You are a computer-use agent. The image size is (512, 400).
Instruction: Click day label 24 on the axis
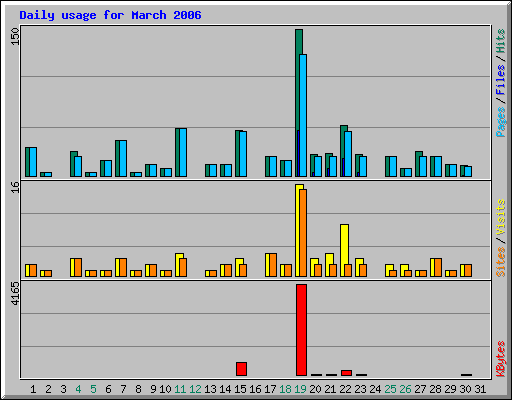click(375, 389)
